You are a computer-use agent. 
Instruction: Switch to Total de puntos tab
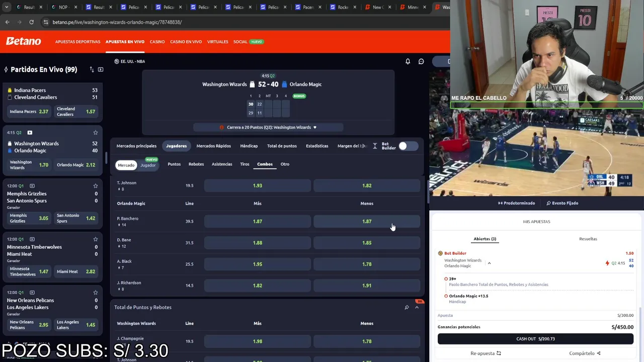pos(282,146)
